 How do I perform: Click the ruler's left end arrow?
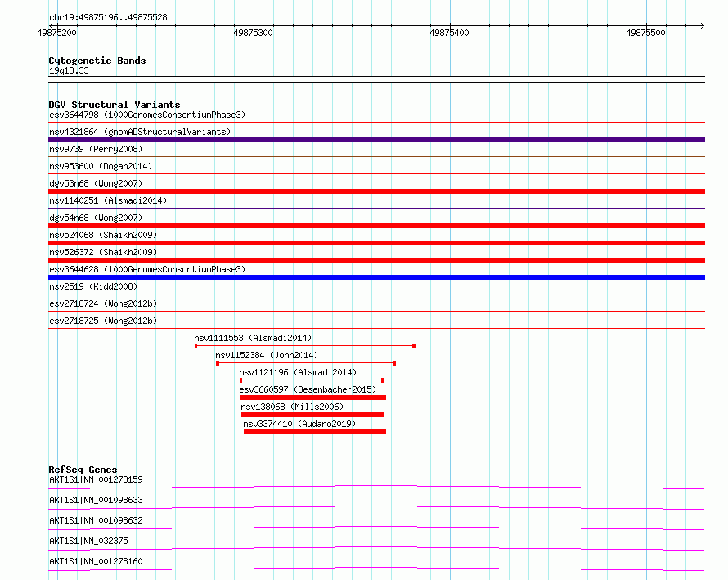[x=52, y=26]
